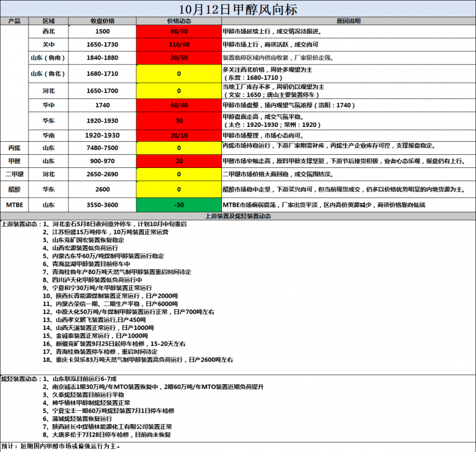Click the '醋酸' product cell
The height and width of the screenshot is (452, 476).
(14, 189)
